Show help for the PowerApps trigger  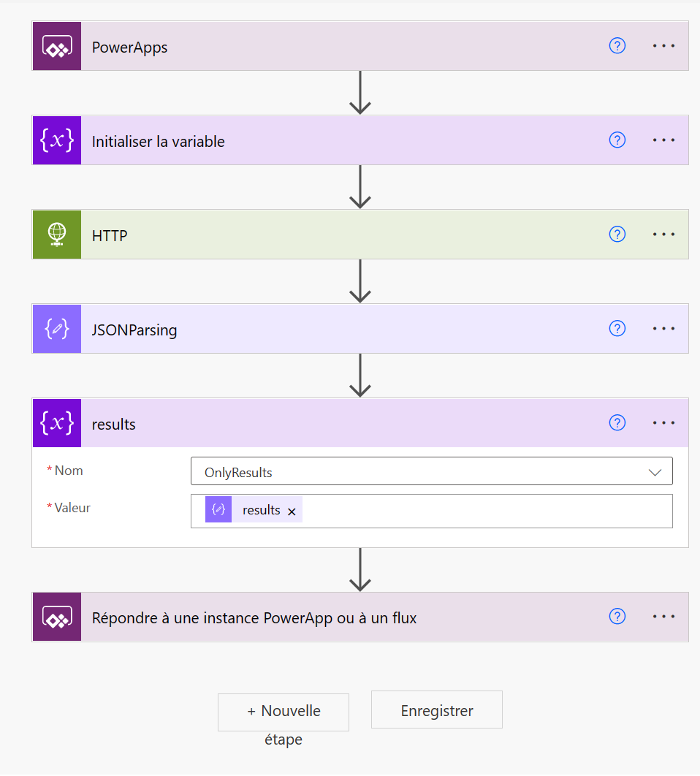[617, 45]
